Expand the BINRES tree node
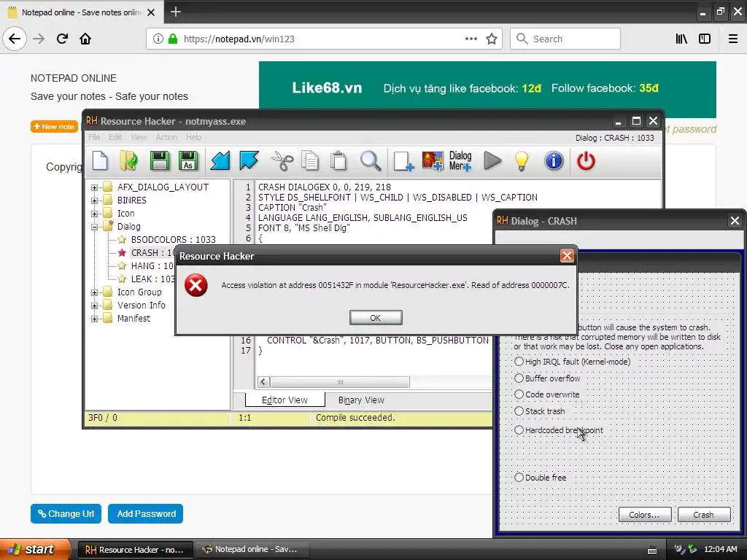747x560 pixels. (94, 201)
